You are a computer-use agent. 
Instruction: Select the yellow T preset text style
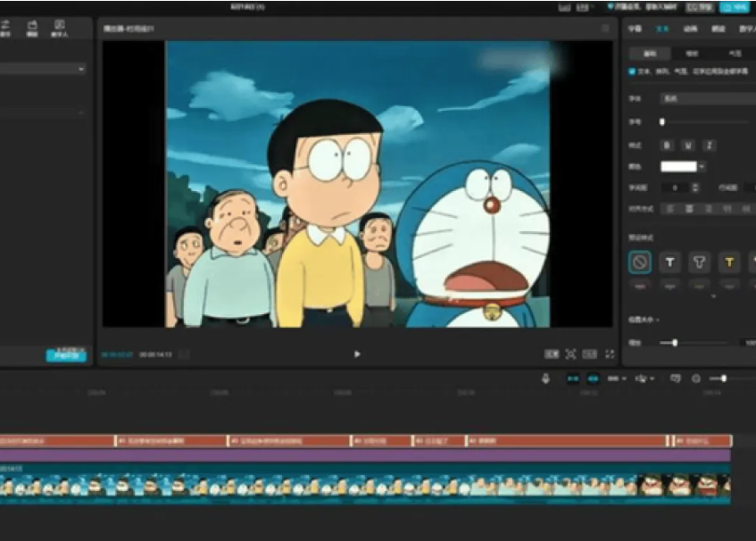point(729,262)
